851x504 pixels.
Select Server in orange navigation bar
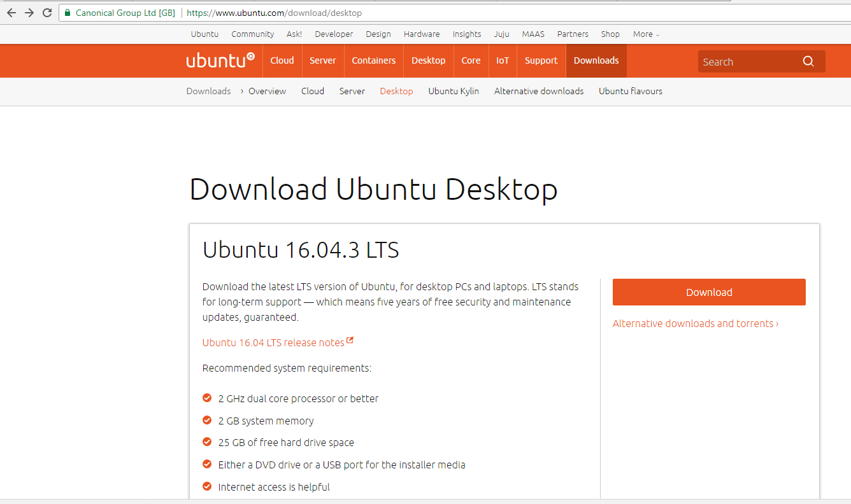(x=323, y=60)
